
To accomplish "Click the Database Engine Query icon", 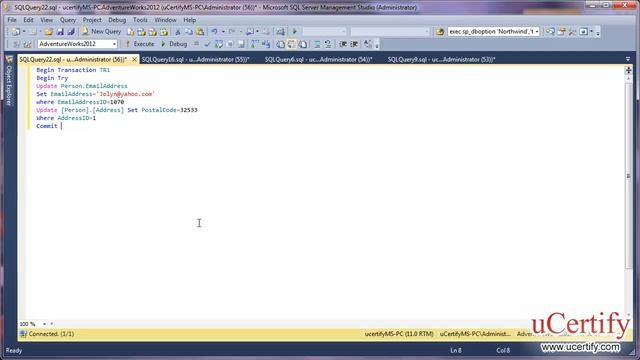I will coord(131,31).
